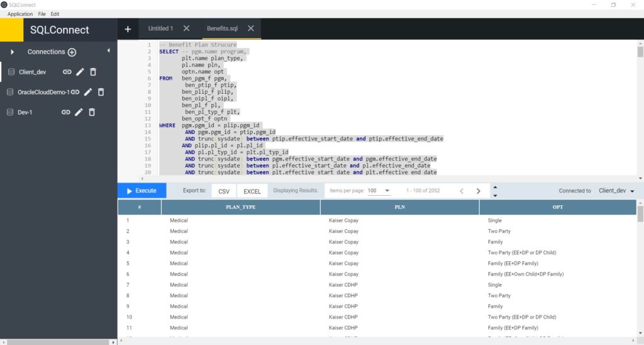Export results to CSV
644x345 pixels.
coord(223,191)
